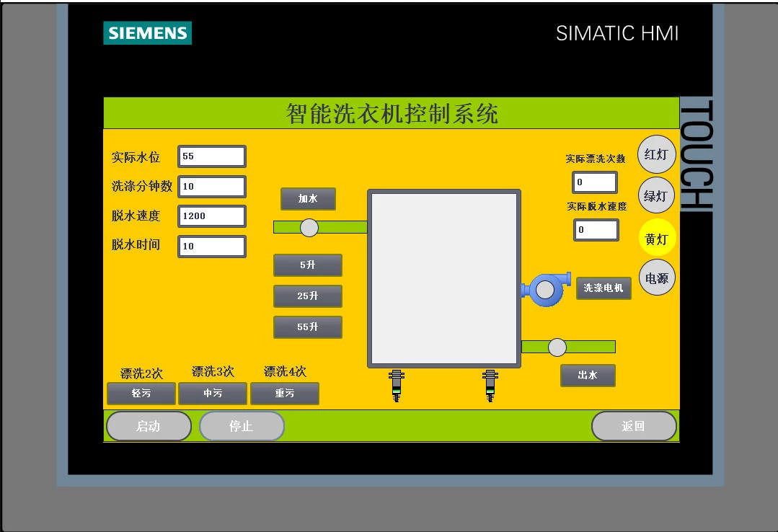Toggle the 出水 (water outlet) control
Screen dimensions: 778x532
tap(588, 376)
